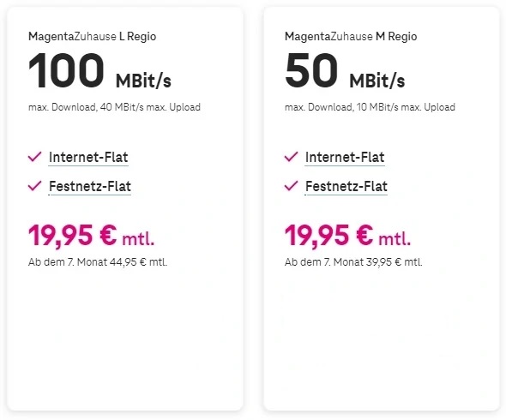Open the Internet-Flat info link in M Regio card
The image size is (506, 420).
345,158
